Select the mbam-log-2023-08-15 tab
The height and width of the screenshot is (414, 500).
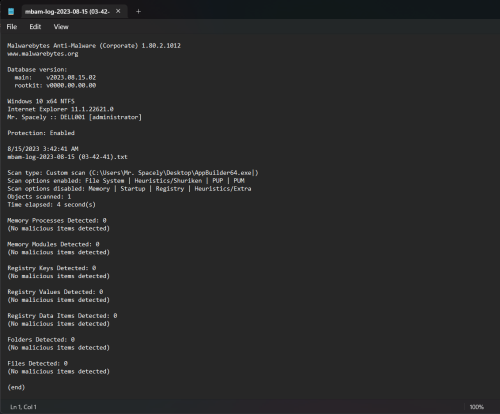click(67, 12)
